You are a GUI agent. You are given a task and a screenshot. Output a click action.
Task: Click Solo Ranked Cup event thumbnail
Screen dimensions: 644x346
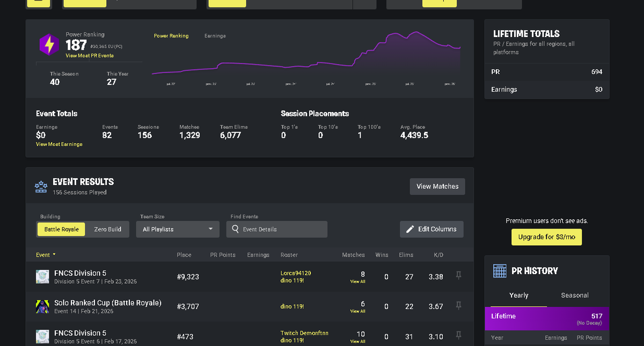42,307
